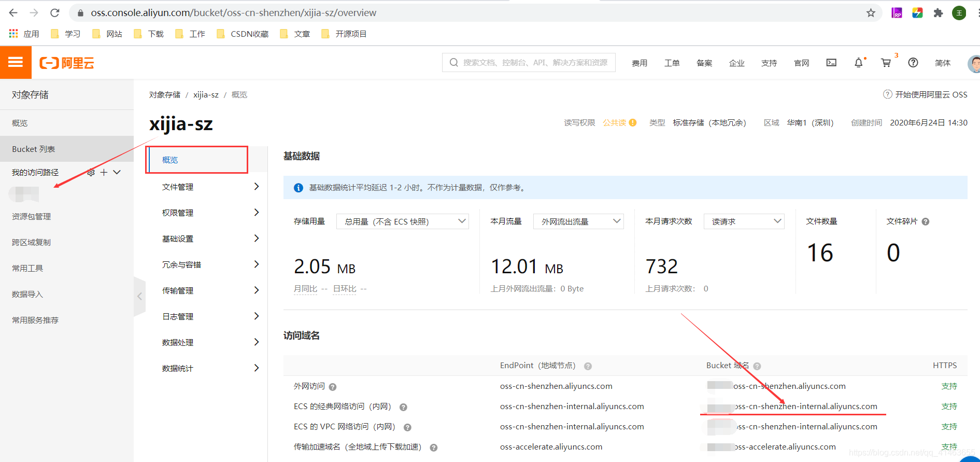Add a new access path with plus
Screen dimensions: 980x462
(x=104, y=172)
